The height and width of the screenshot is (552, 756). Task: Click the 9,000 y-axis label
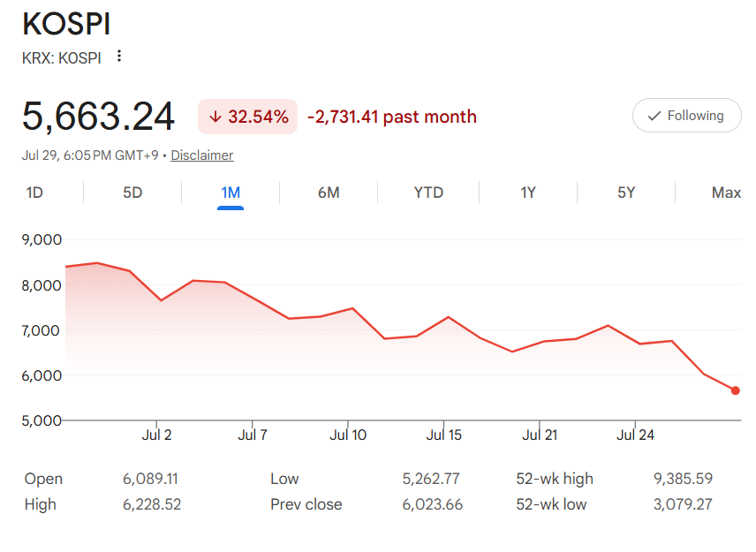click(x=42, y=239)
